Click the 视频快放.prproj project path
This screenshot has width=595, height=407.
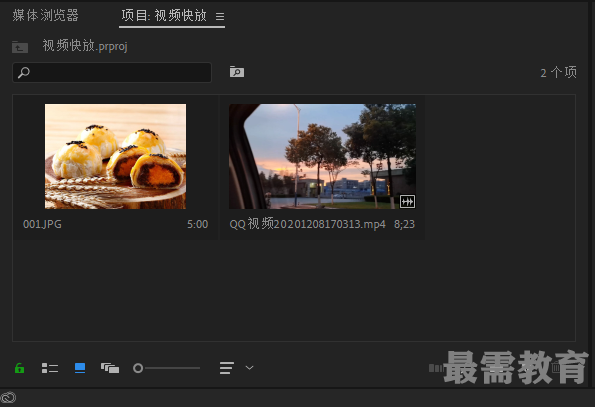pos(85,46)
